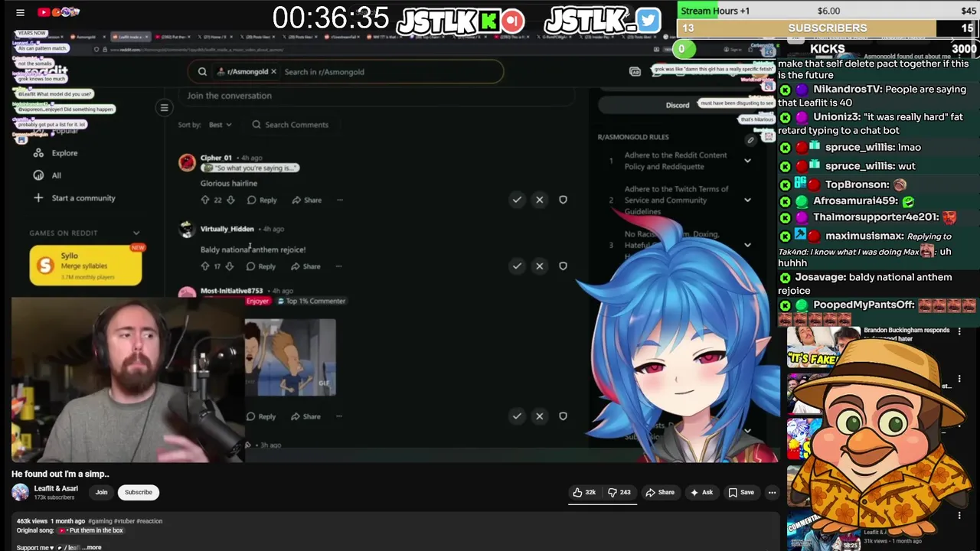Open the menu for the Brandon Buckingham video
This screenshot has height=551, width=980.
[959, 332]
